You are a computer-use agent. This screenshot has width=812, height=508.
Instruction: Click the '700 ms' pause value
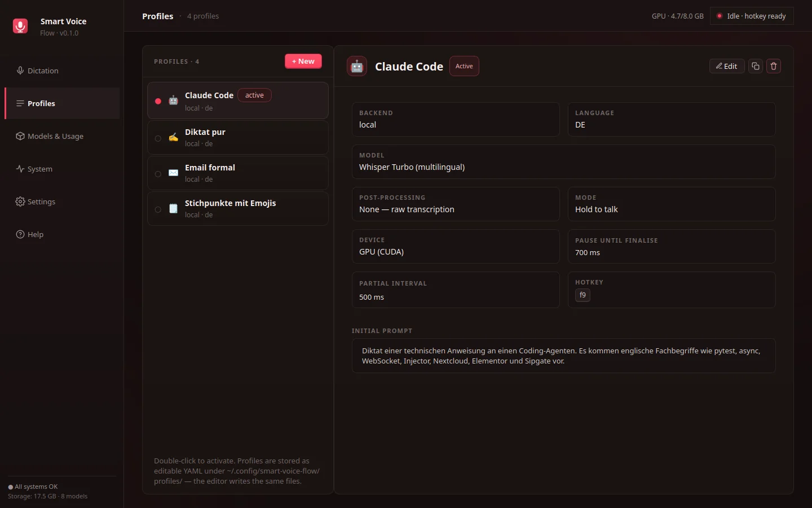588,252
